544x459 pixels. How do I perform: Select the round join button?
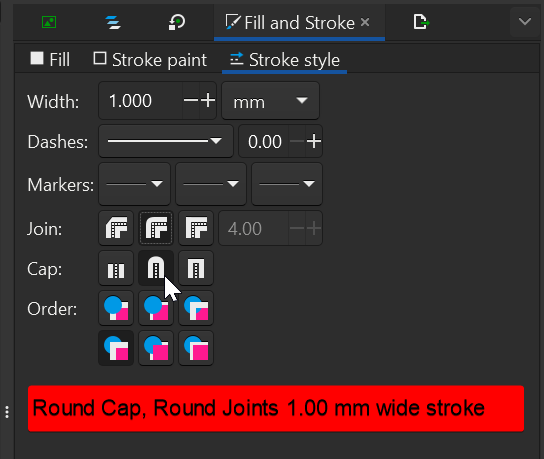(156, 228)
